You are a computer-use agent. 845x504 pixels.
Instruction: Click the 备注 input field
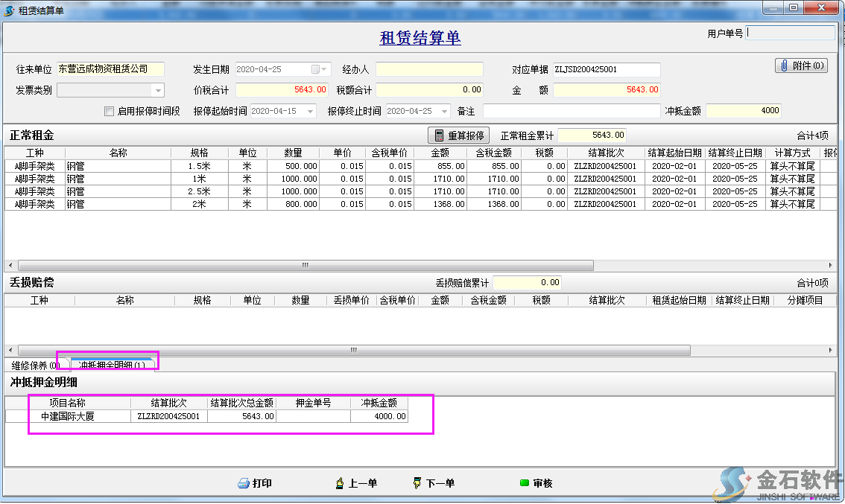[x=570, y=111]
